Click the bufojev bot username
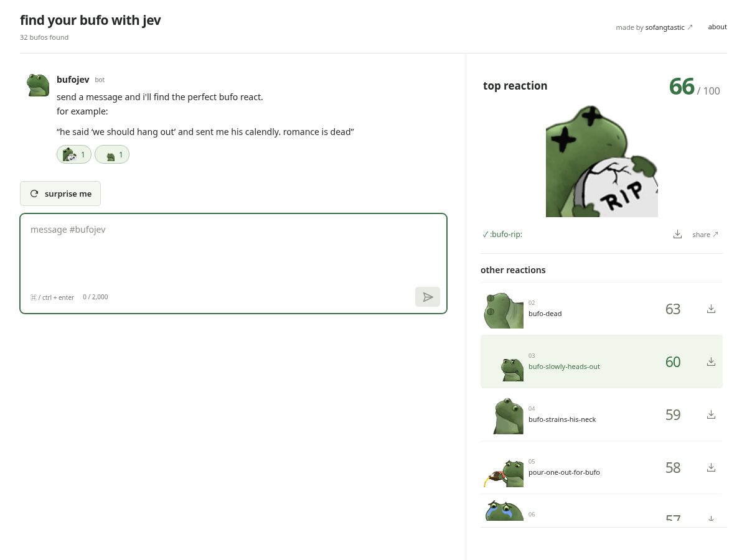This screenshot has width=747, height=560. click(73, 79)
